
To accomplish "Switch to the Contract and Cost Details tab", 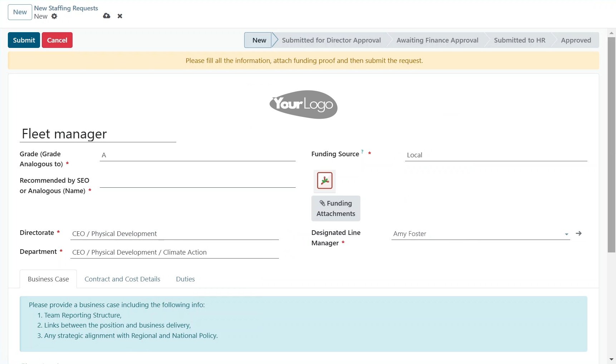I will tap(122, 279).
